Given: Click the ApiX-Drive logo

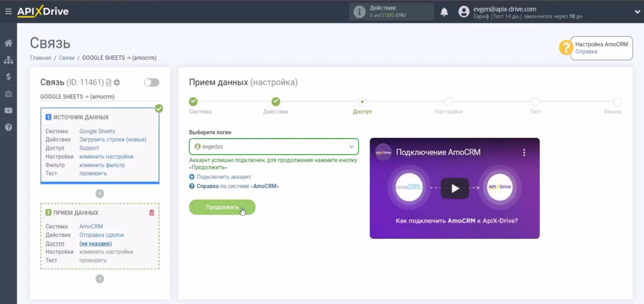Looking at the screenshot, I should click(43, 11).
